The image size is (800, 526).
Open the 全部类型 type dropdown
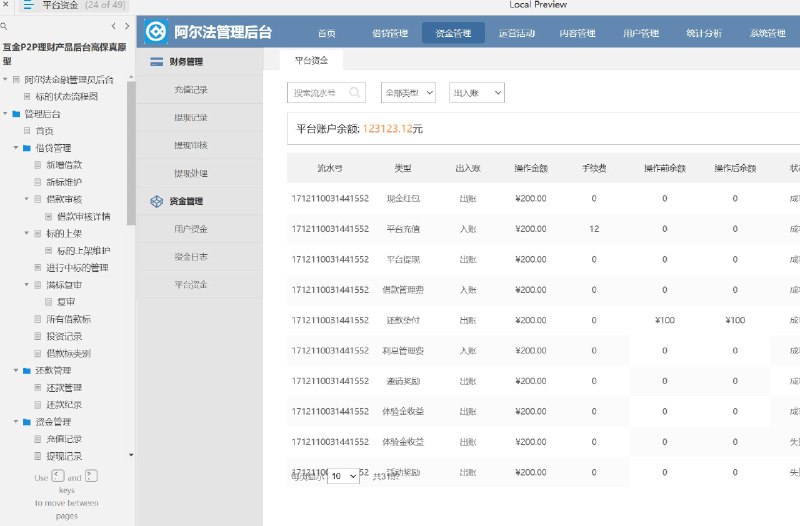pos(408,92)
